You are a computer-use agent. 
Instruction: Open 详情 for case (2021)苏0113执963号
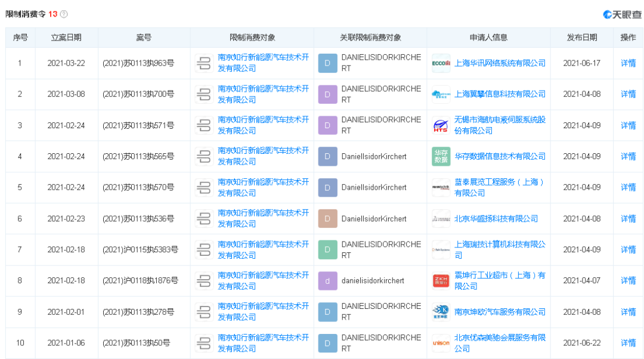[628, 63]
